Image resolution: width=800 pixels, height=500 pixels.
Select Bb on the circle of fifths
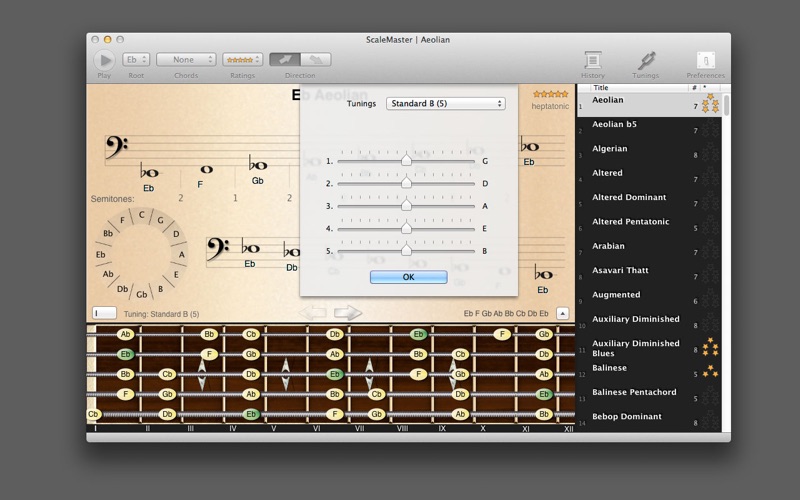tap(108, 234)
